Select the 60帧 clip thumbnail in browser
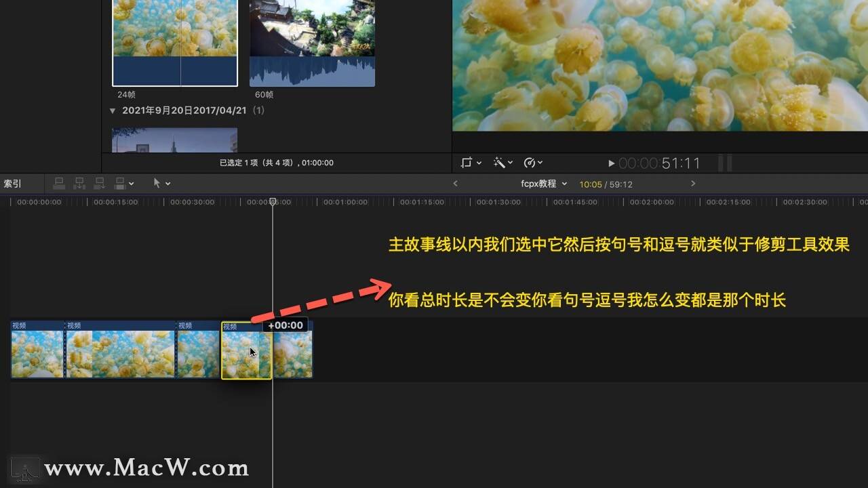Screen dimensions: 868x488 pyautogui.click(x=312, y=43)
